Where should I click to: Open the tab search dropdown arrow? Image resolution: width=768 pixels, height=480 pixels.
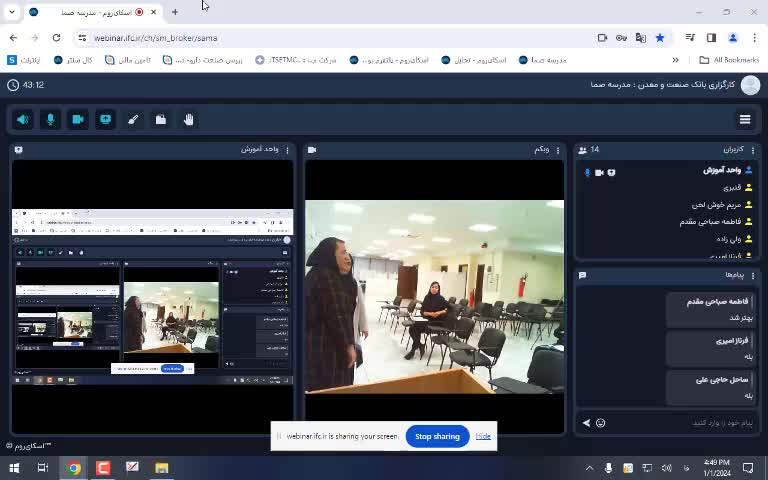coord(12,12)
